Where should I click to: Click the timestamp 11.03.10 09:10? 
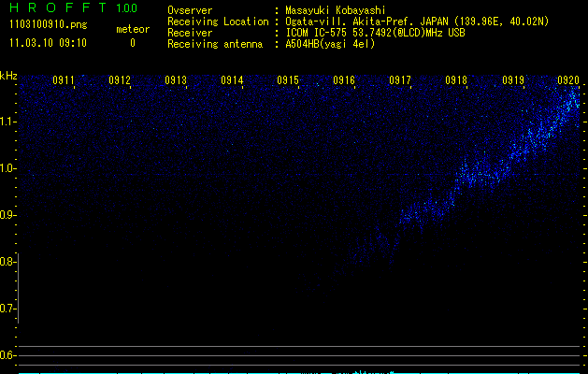[48, 43]
